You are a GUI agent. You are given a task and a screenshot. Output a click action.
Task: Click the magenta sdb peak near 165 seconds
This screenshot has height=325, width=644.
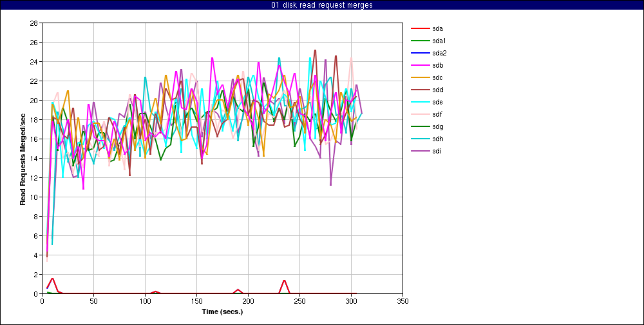(212, 58)
